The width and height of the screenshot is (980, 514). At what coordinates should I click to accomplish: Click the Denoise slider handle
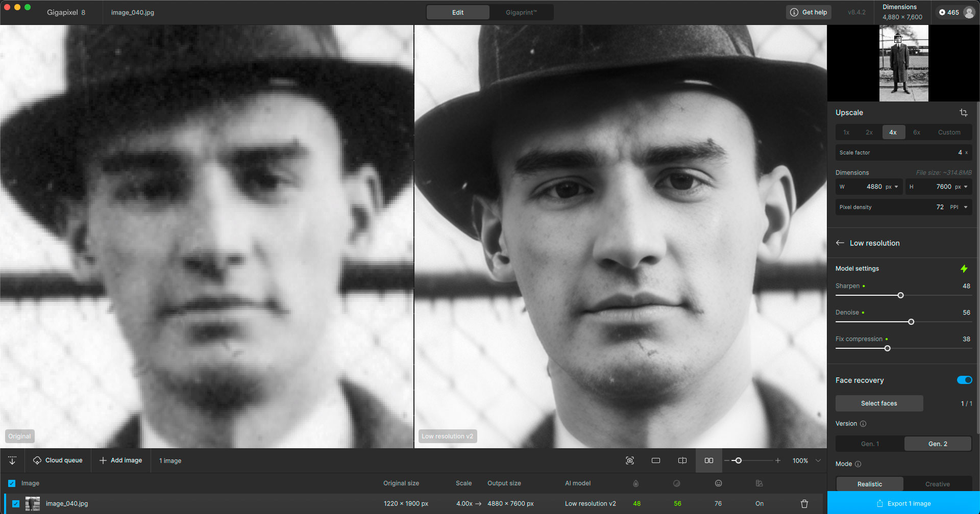coord(911,322)
